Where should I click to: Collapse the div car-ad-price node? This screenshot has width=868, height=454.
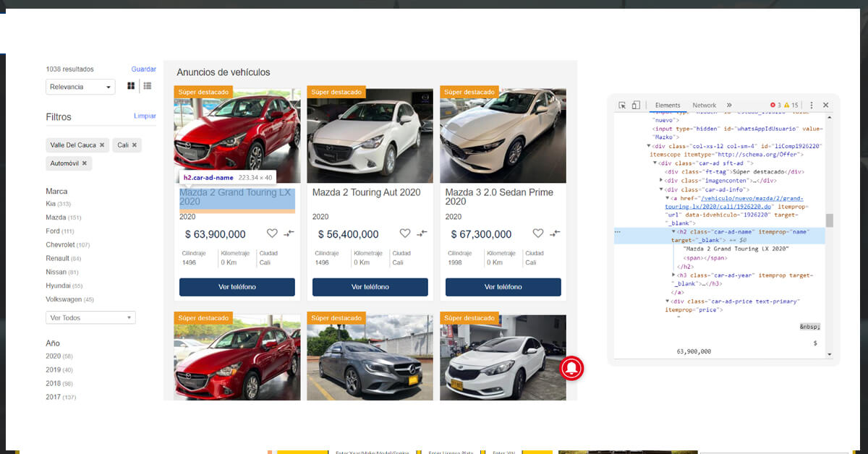point(667,301)
